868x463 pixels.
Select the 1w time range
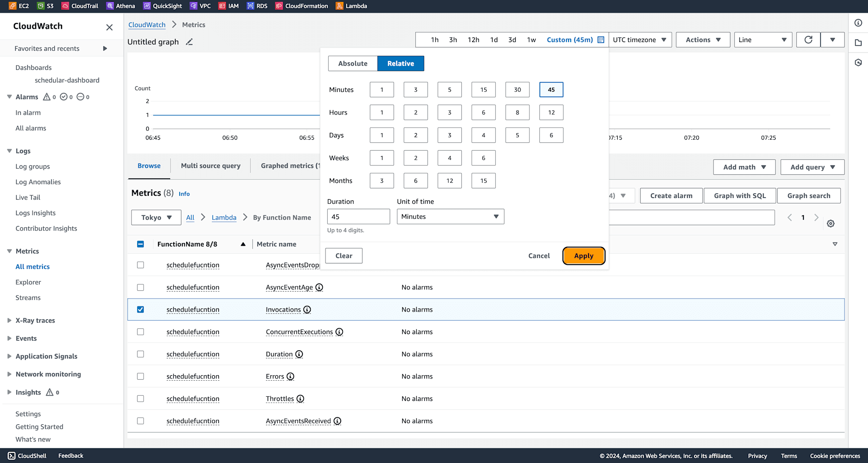click(531, 39)
